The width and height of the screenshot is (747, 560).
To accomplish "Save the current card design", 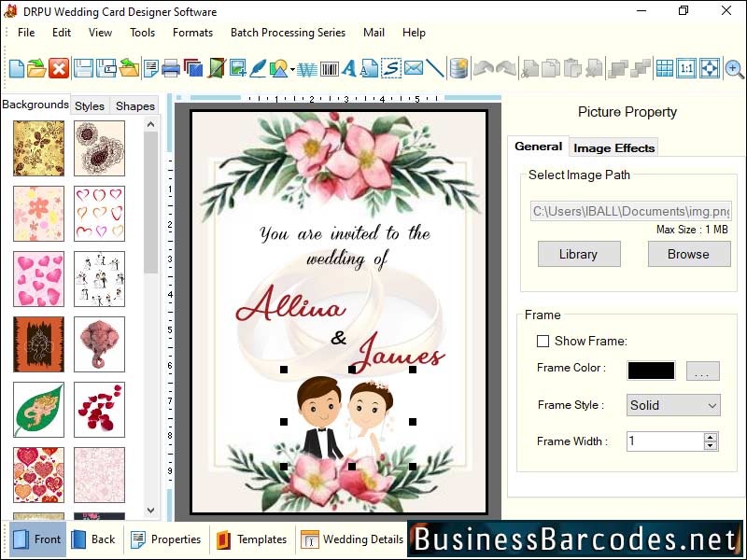I will coord(84,68).
